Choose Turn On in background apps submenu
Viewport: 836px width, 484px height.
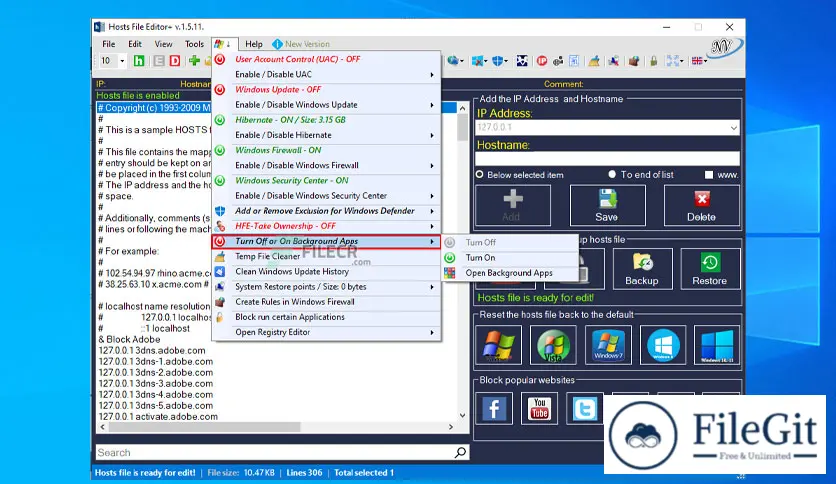click(x=510, y=258)
